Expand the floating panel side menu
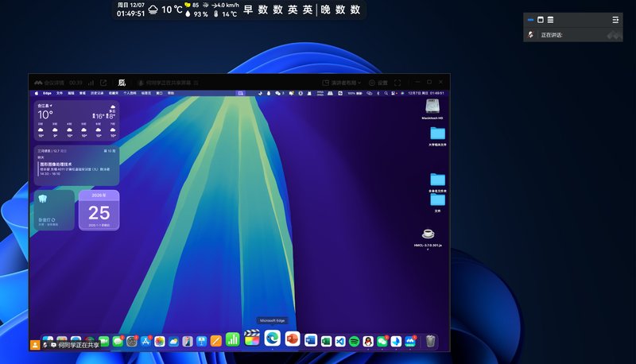The image size is (636, 364). [615, 19]
